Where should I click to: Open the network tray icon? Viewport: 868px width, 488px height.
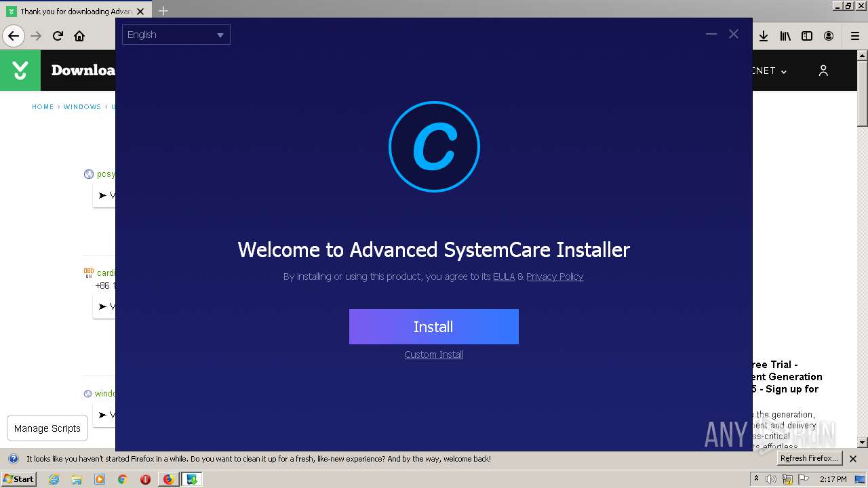[x=787, y=479]
